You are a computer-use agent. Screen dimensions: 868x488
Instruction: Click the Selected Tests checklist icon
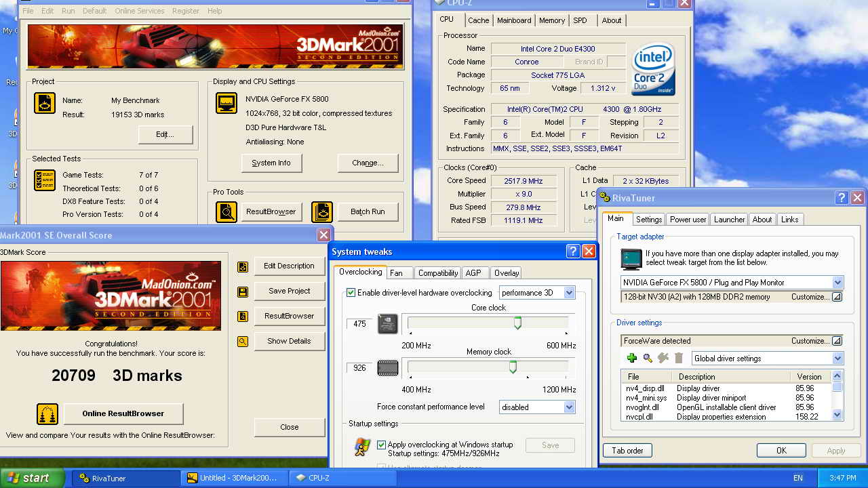pyautogui.click(x=45, y=180)
